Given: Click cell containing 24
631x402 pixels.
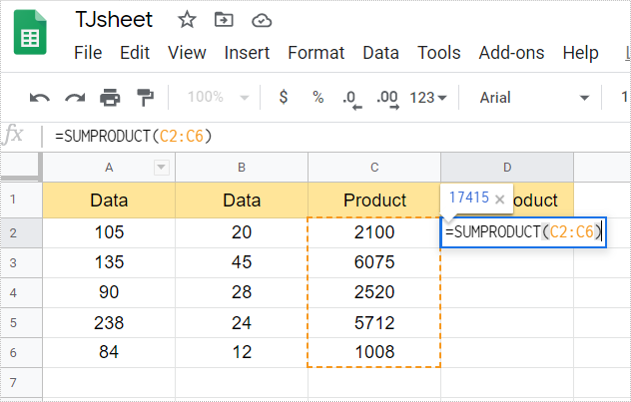Looking at the screenshot, I should pos(241,323).
